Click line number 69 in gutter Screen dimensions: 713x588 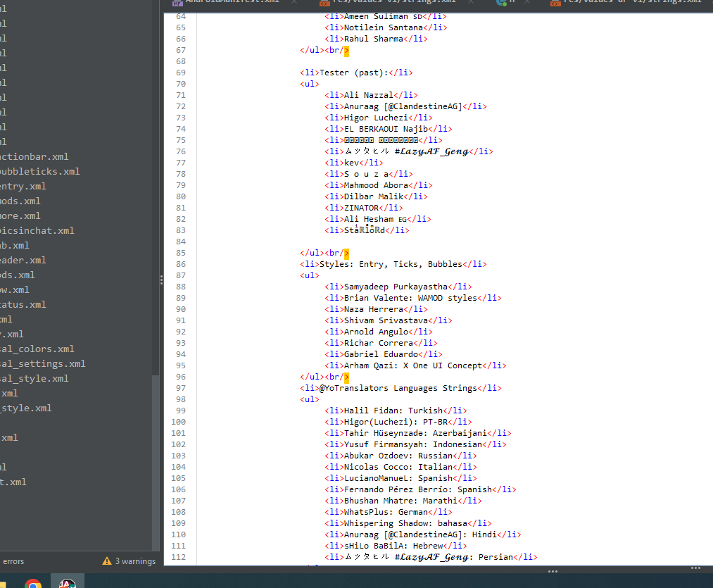tap(180, 73)
